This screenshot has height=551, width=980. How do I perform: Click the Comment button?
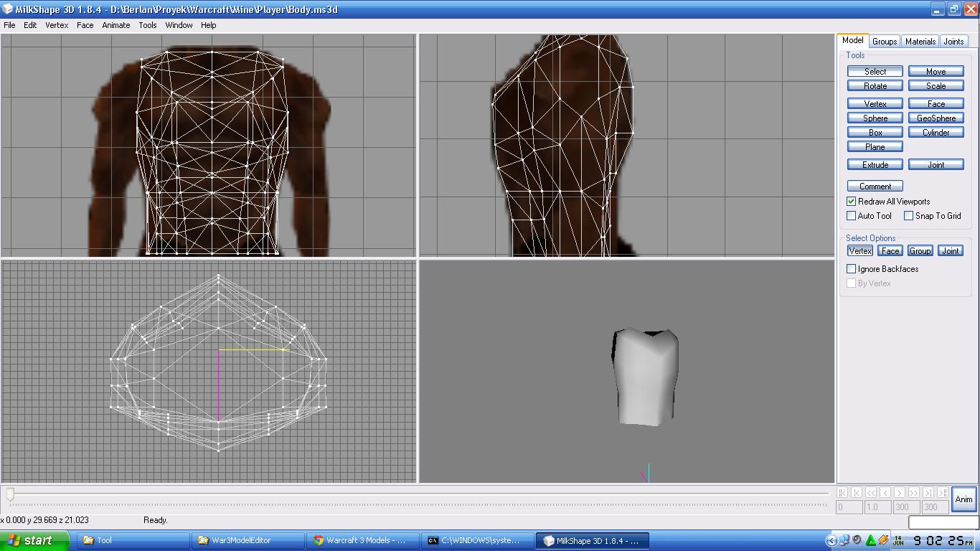click(x=875, y=187)
